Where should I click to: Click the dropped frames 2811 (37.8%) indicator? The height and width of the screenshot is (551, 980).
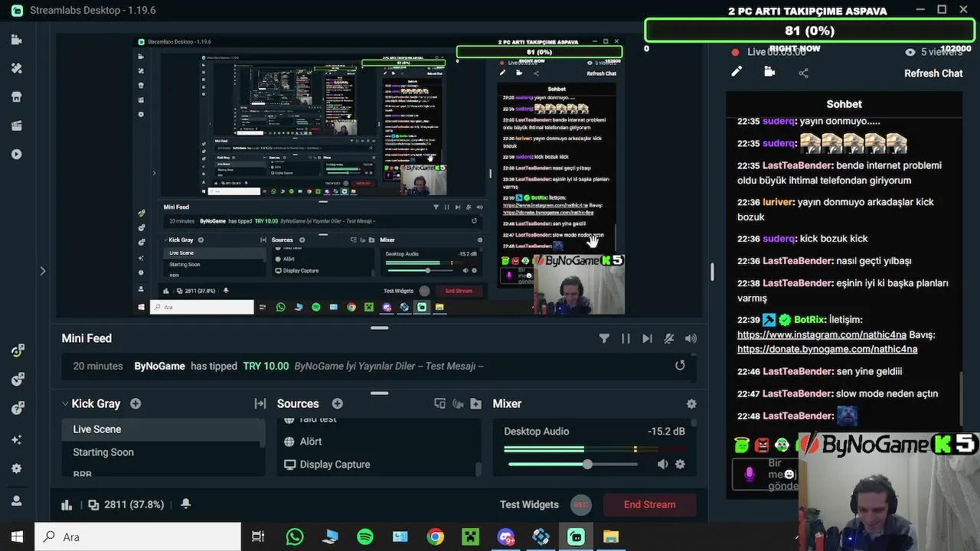click(x=126, y=504)
